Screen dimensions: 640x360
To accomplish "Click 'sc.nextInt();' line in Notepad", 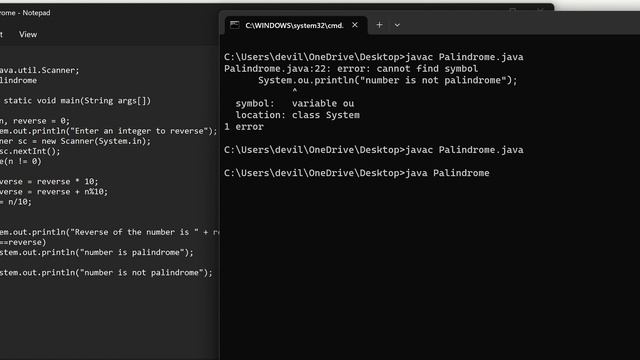I will 30,151.
